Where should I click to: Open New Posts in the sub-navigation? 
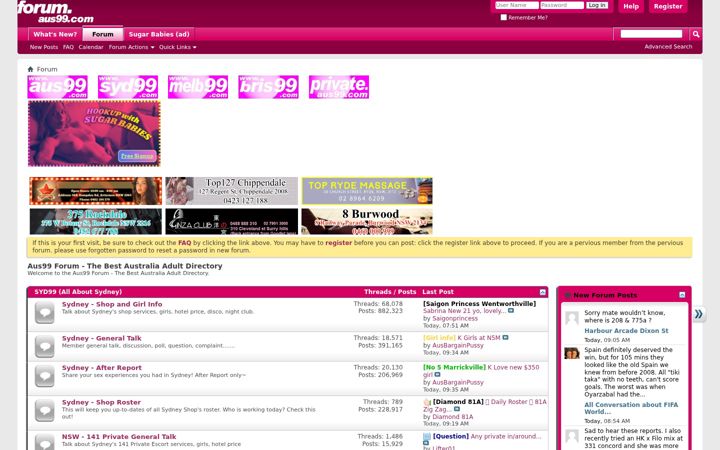(x=44, y=47)
